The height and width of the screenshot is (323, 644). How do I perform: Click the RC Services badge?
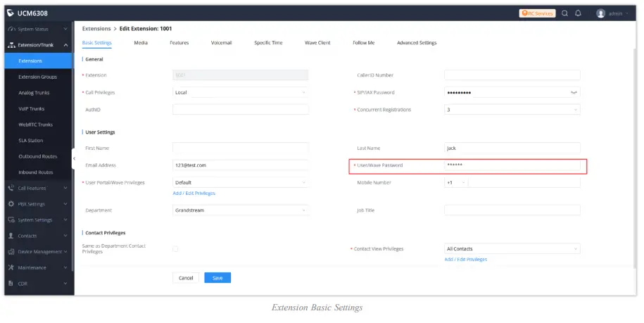click(537, 13)
